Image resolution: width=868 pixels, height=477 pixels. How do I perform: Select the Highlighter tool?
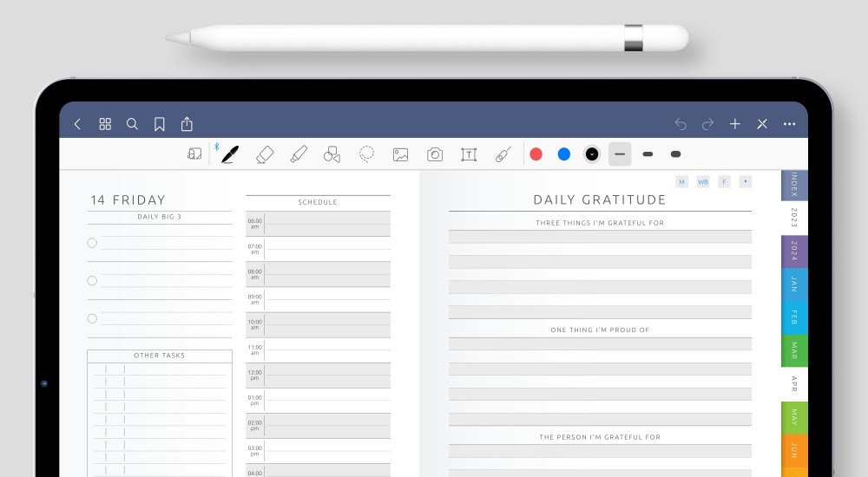[299, 154]
